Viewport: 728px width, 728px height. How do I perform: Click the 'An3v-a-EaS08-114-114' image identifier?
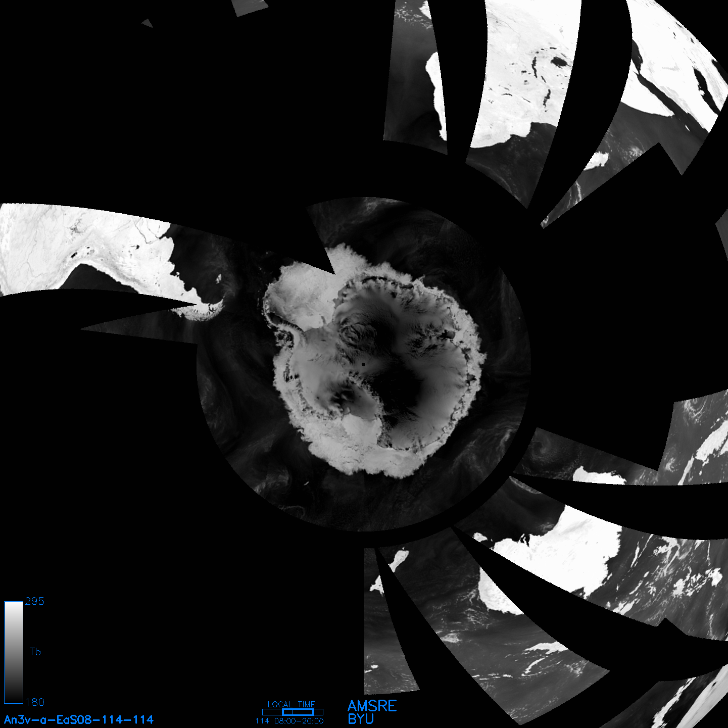(x=79, y=719)
